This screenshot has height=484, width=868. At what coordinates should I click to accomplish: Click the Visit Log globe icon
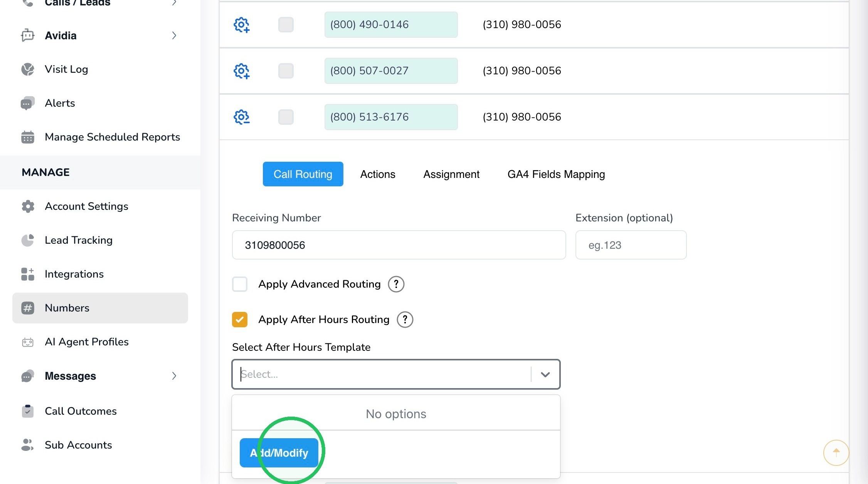(x=27, y=69)
